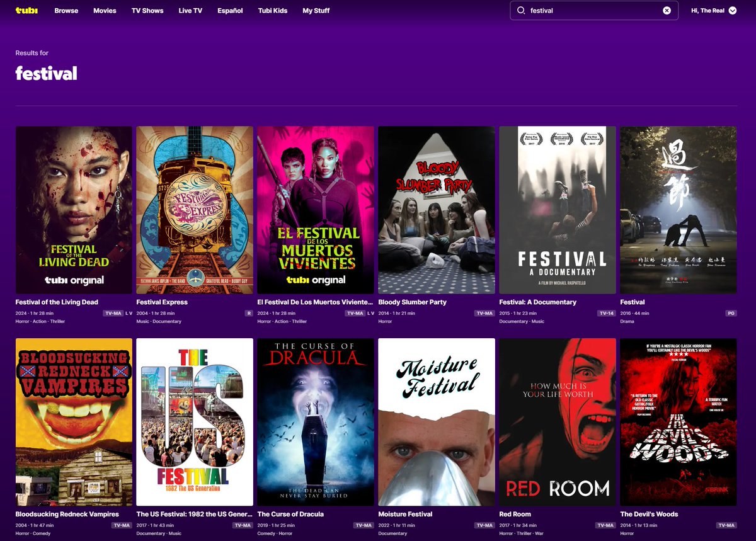Viewport: 756px width, 541px height.
Task: Click El Festival De Los Muertos title link
Action: (315, 302)
